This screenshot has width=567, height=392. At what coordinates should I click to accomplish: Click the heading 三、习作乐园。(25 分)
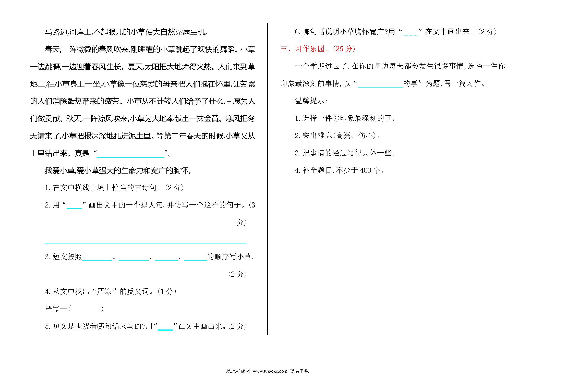coord(318,49)
